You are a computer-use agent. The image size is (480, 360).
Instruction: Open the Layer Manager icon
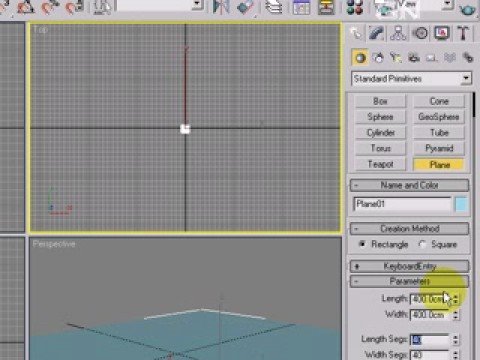point(274,7)
